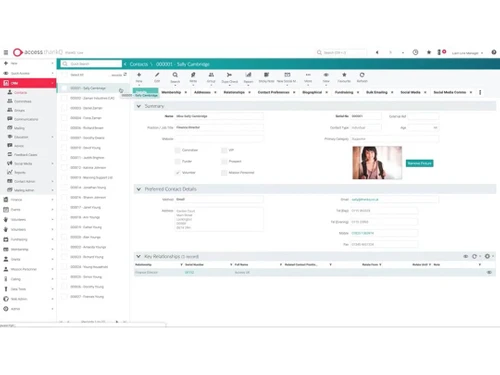Open Contacts in CRM sidebar
Viewport: 500px width, 375px height.
(x=20, y=92)
